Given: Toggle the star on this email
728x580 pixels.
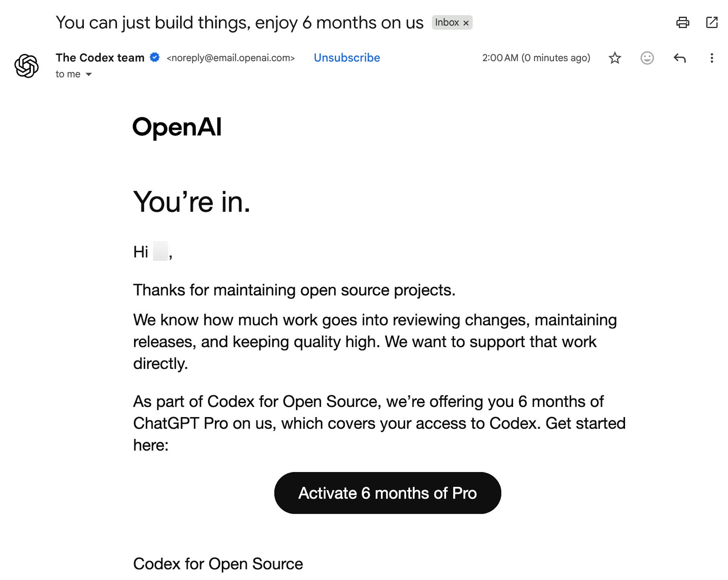Looking at the screenshot, I should click(x=614, y=58).
